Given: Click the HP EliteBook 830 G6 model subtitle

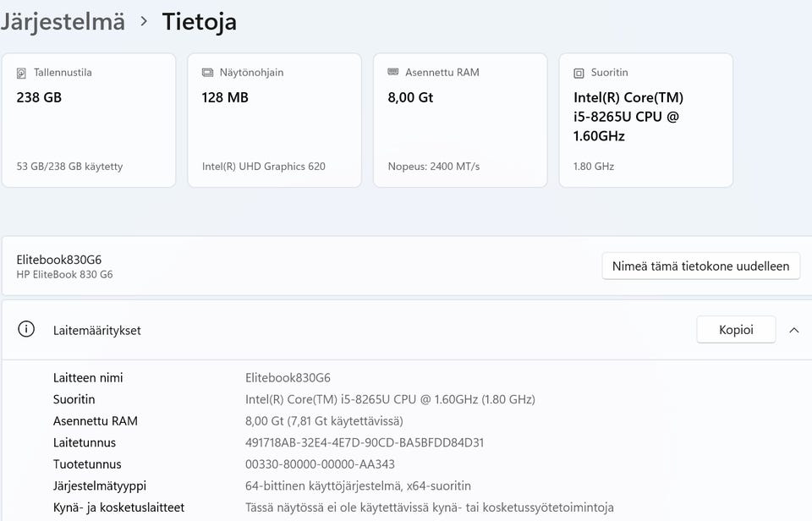Looking at the screenshot, I should tap(64, 274).
